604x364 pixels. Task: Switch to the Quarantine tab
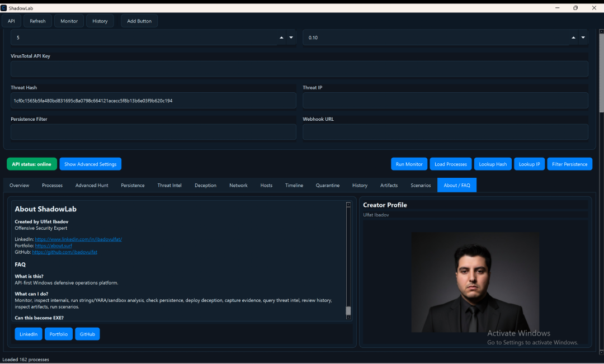(327, 185)
